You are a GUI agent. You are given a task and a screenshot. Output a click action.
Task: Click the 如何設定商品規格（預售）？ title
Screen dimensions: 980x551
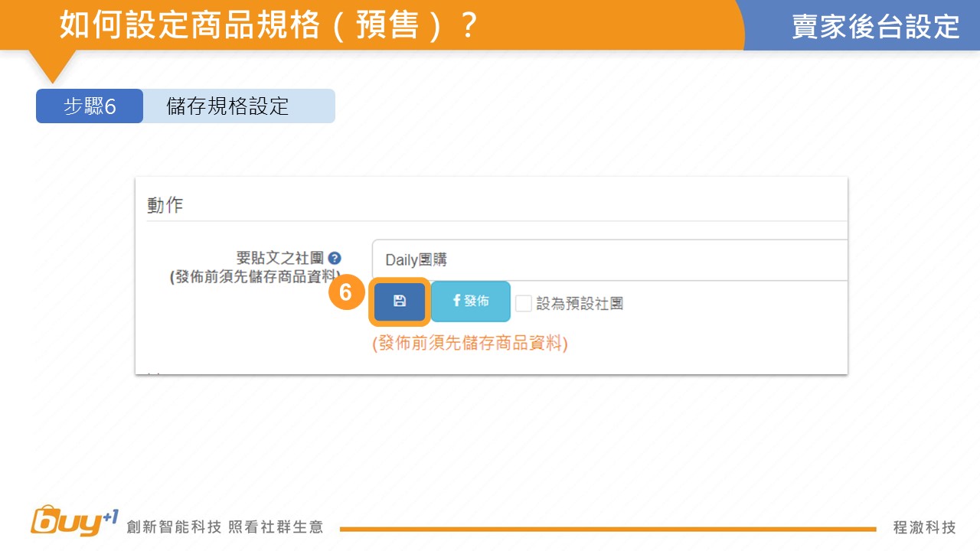[268, 25]
